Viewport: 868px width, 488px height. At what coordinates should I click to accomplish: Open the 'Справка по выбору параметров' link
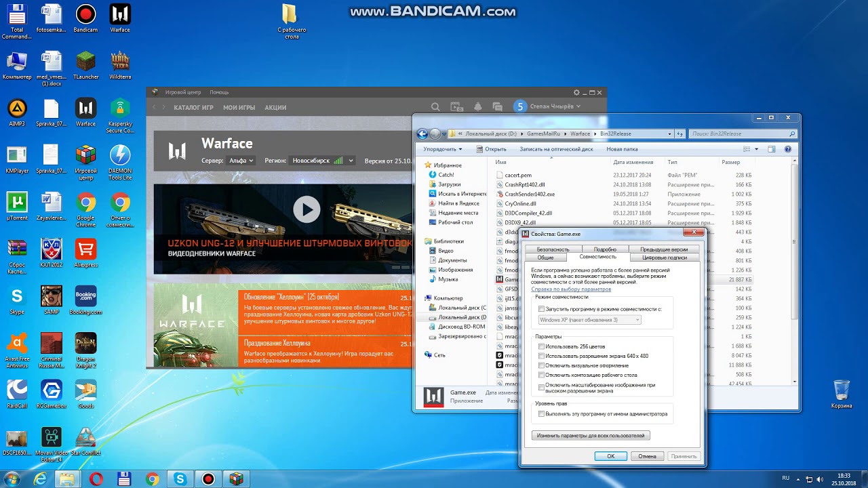tap(571, 289)
